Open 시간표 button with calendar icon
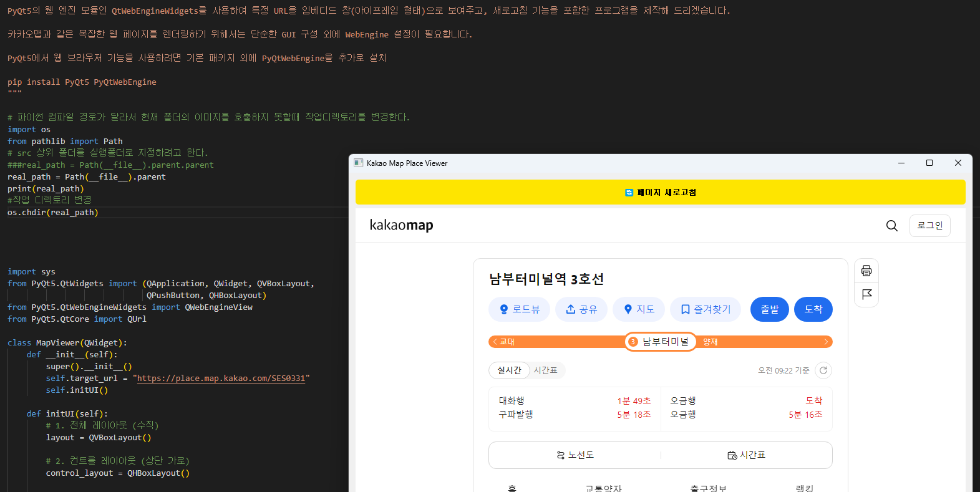This screenshot has height=492, width=980. click(747, 455)
